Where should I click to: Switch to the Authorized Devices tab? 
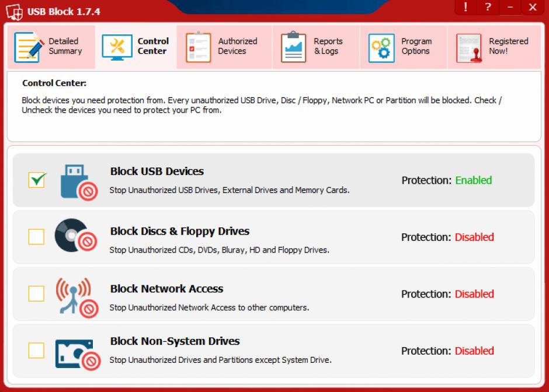(x=224, y=47)
